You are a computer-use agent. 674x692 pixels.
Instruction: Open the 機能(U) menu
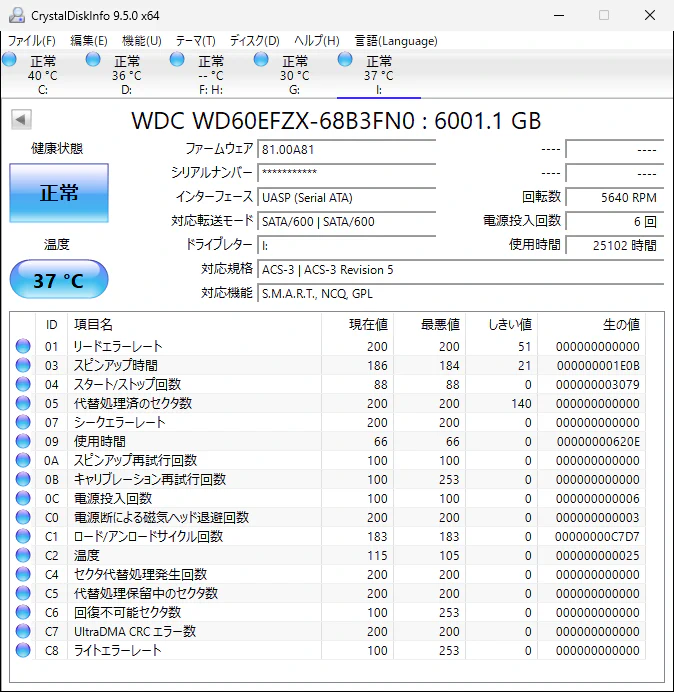(142, 41)
